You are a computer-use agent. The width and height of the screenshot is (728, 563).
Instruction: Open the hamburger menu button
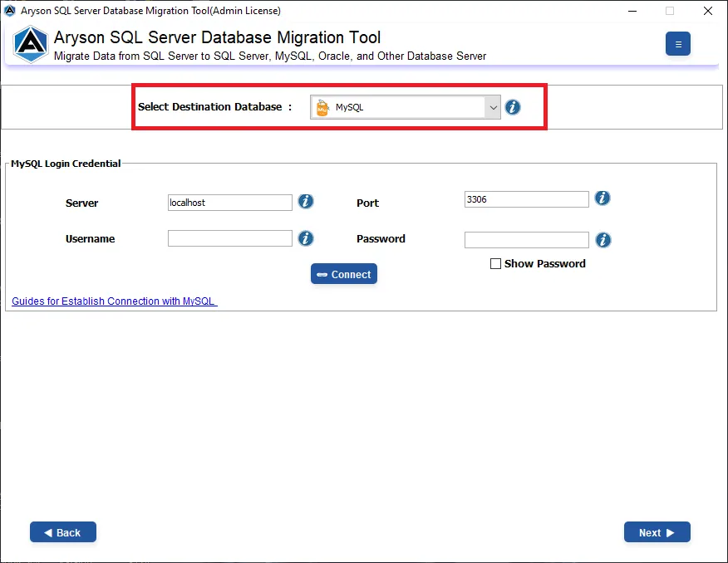pos(677,44)
